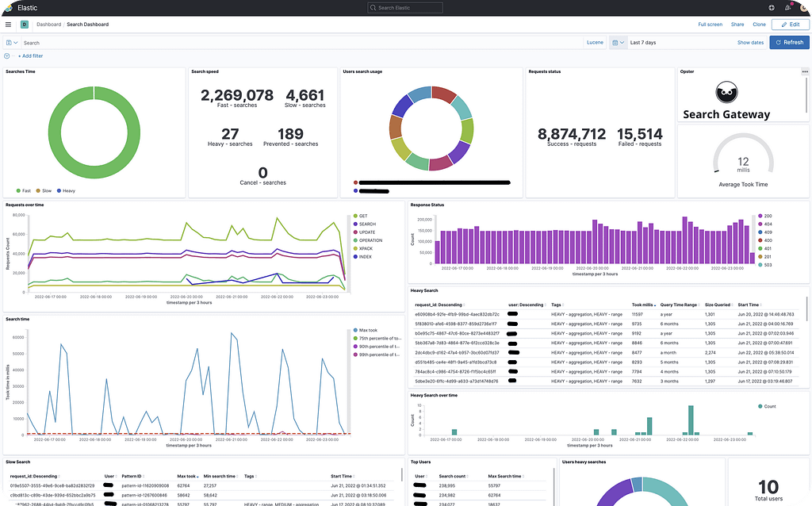The height and width of the screenshot is (506, 812).
Task: Sort Heavy Search by Tags column
Action: [x=557, y=305]
